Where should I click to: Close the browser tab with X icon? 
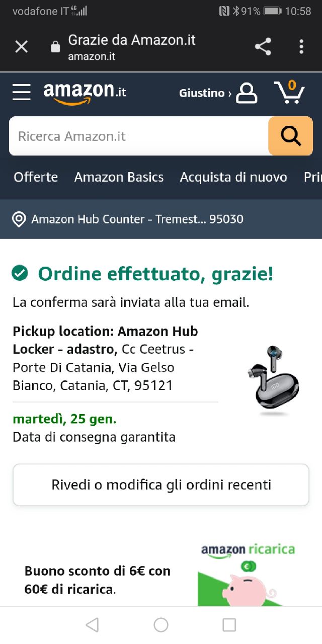[x=21, y=47]
